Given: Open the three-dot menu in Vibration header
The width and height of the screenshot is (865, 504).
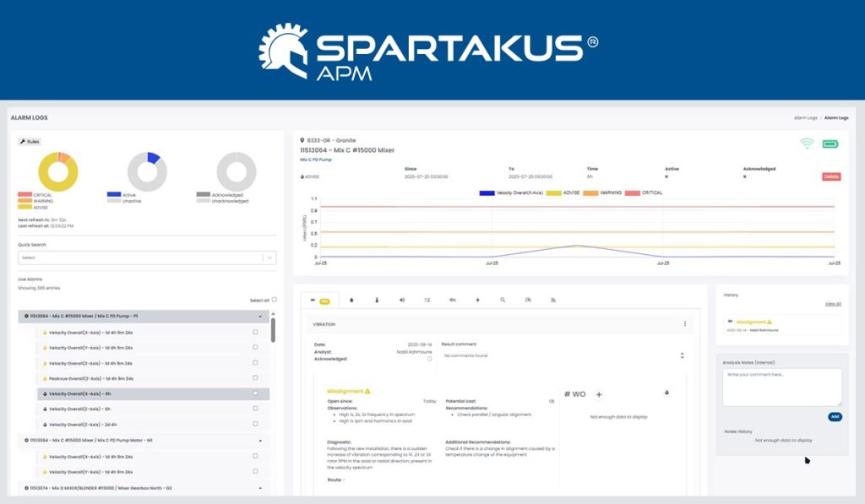Looking at the screenshot, I should (x=684, y=324).
